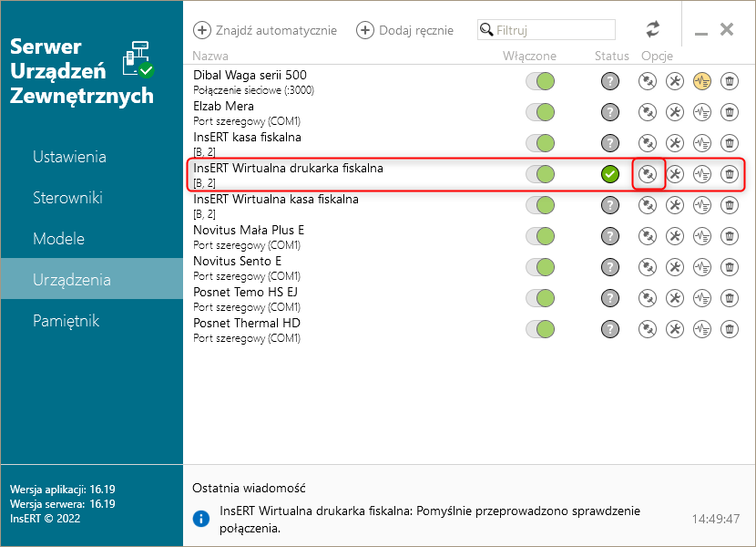Test connection for InsERT Wirtualna drukarka fiskalna

point(648,174)
